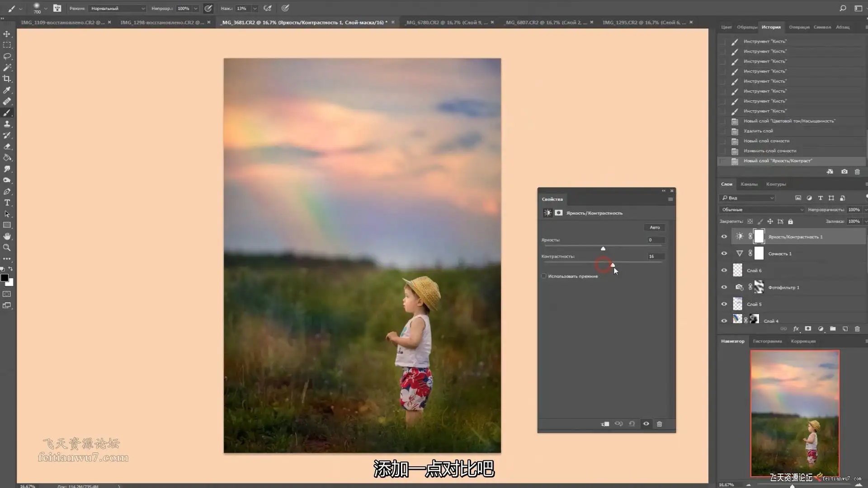Select the Zoom tool
Screen dimensions: 868x488
(7, 248)
